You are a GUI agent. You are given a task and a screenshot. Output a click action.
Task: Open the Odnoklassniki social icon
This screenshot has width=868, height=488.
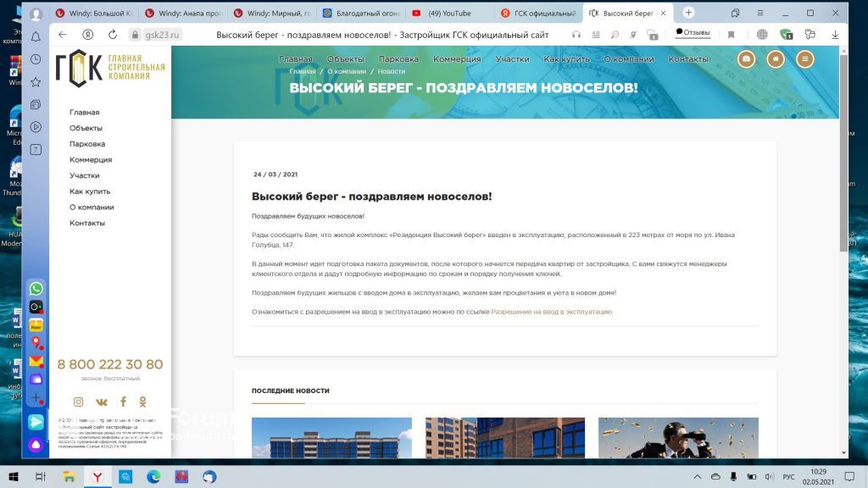[142, 402]
